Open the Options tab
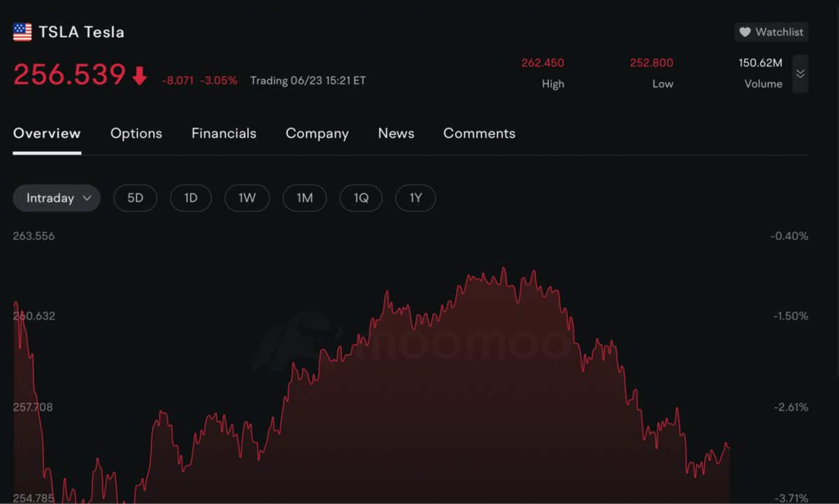The width and height of the screenshot is (839, 504). [136, 134]
